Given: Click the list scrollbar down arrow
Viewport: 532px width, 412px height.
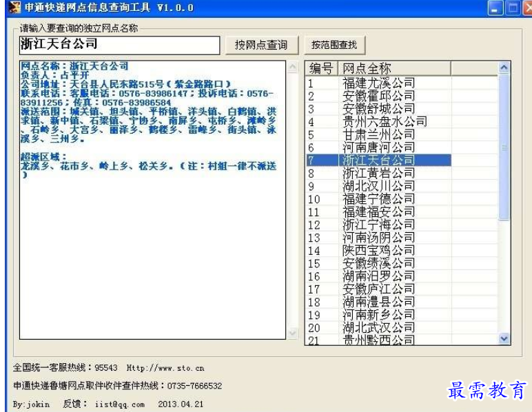Looking at the screenshot, I should (x=504, y=338).
